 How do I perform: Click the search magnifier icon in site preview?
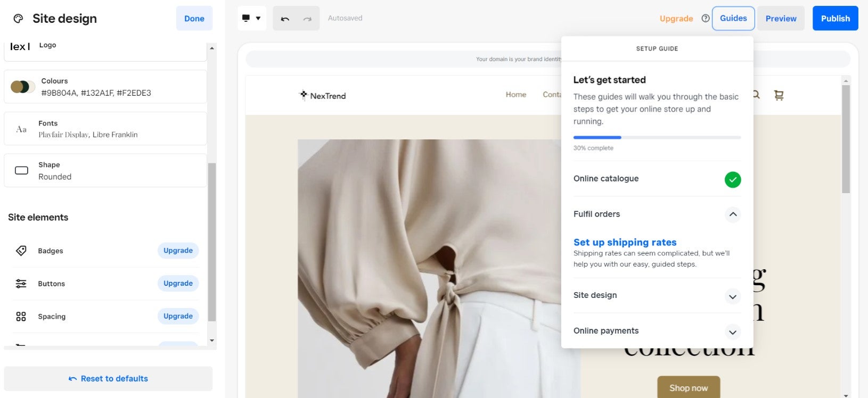point(756,95)
